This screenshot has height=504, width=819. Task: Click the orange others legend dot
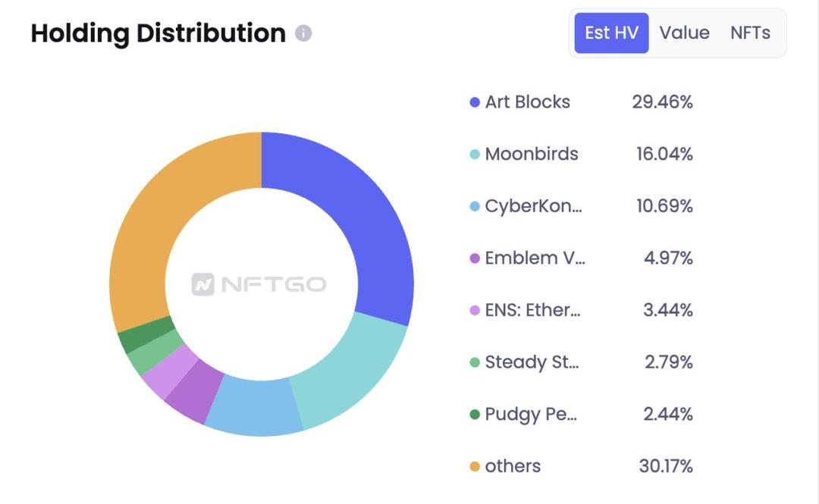click(x=475, y=466)
